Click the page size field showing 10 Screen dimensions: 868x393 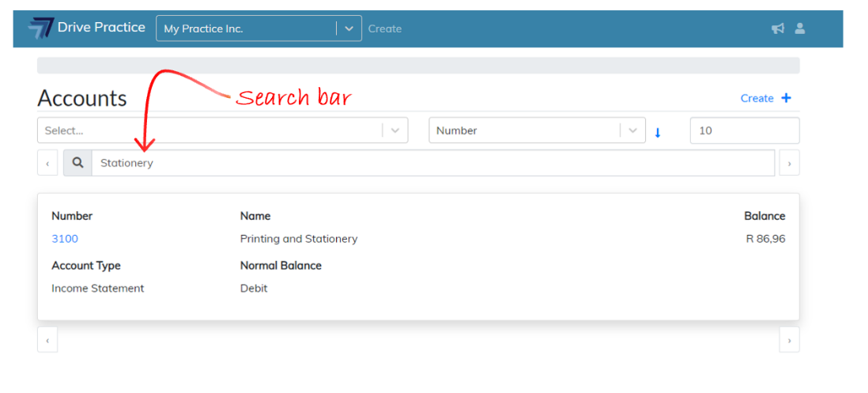pos(744,130)
